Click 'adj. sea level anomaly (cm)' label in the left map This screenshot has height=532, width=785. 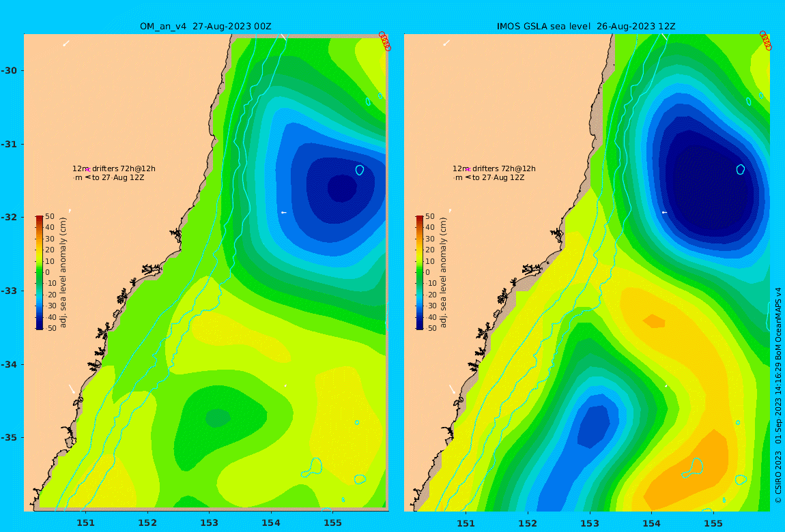coord(63,273)
